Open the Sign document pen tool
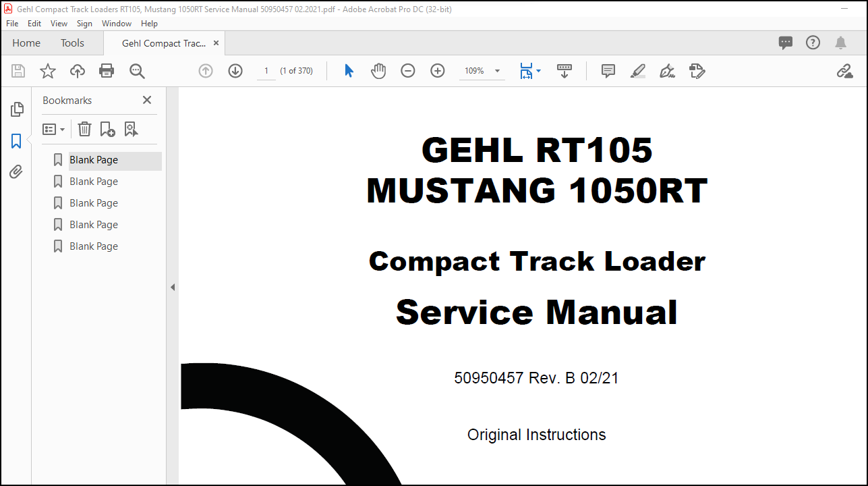The height and width of the screenshot is (486, 868). 668,71
